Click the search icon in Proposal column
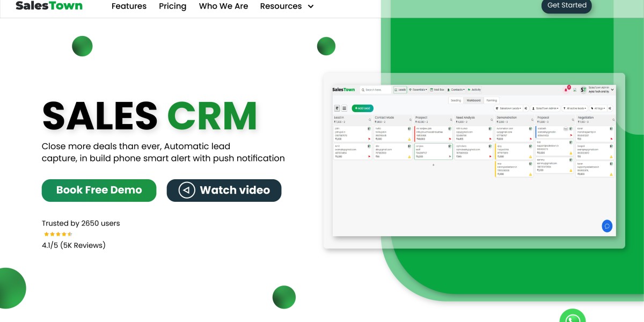The height and width of the screenshot is (322, 644). (x=573, y=120)
